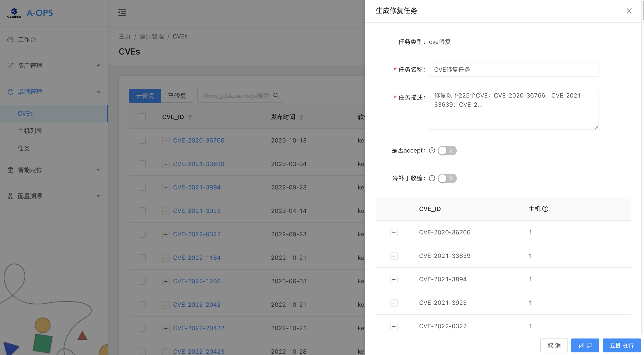The image size is (644, 355).
Task: Expand CVE-2021-3894 in the task drawer
Action: [x=394, y=280]
